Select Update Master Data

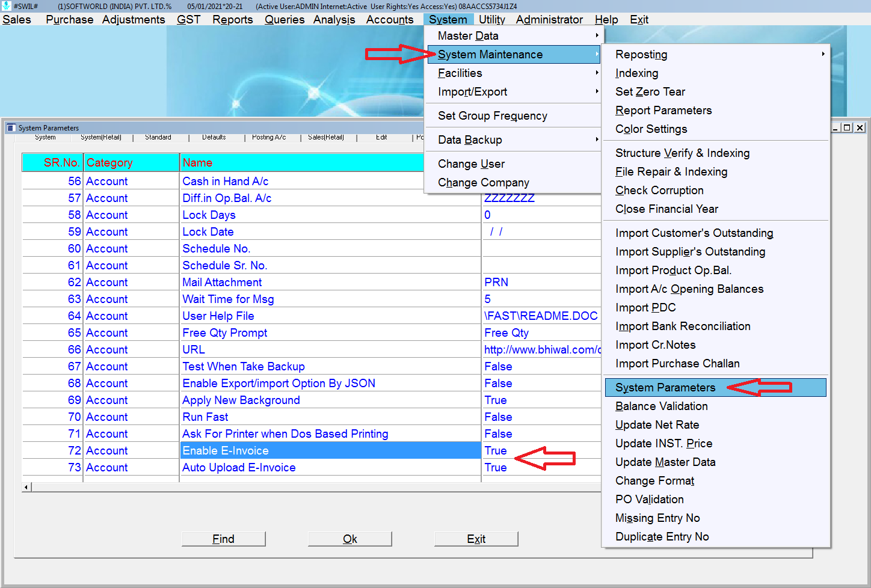[x=716, y=462]
